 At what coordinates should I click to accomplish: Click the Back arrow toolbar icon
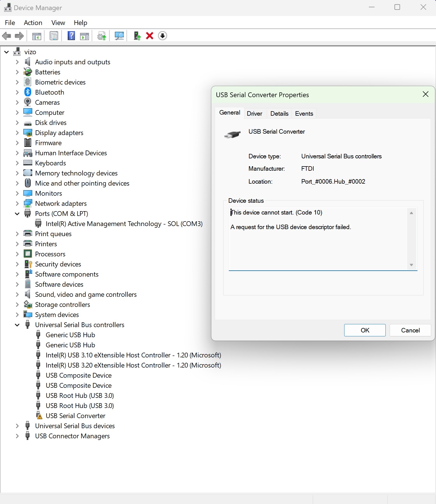click(6, 36)
